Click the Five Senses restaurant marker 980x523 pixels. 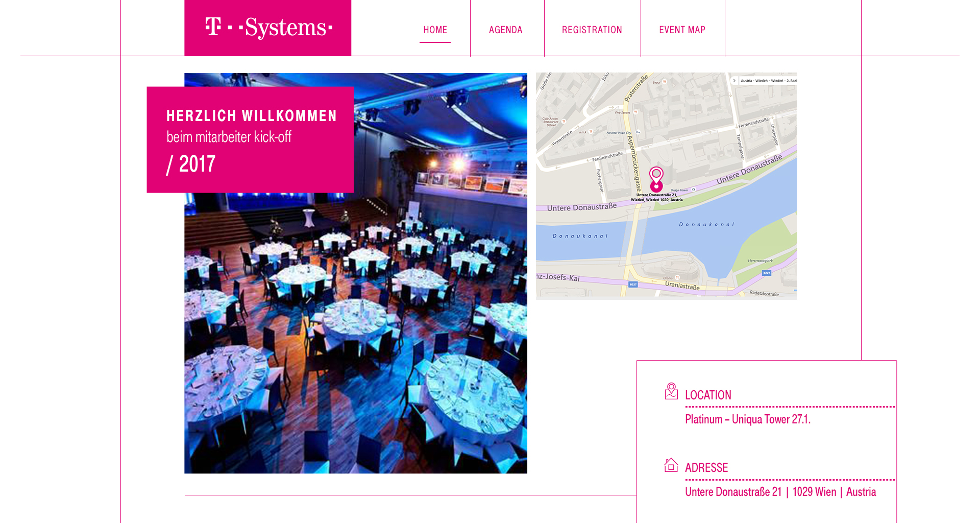click(x=636, y=112)
